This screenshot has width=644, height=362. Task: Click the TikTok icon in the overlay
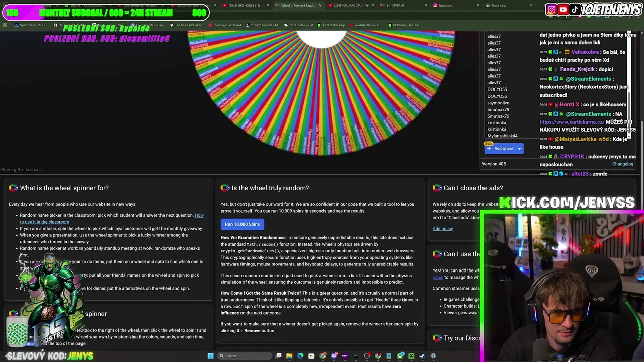point(575,9)
